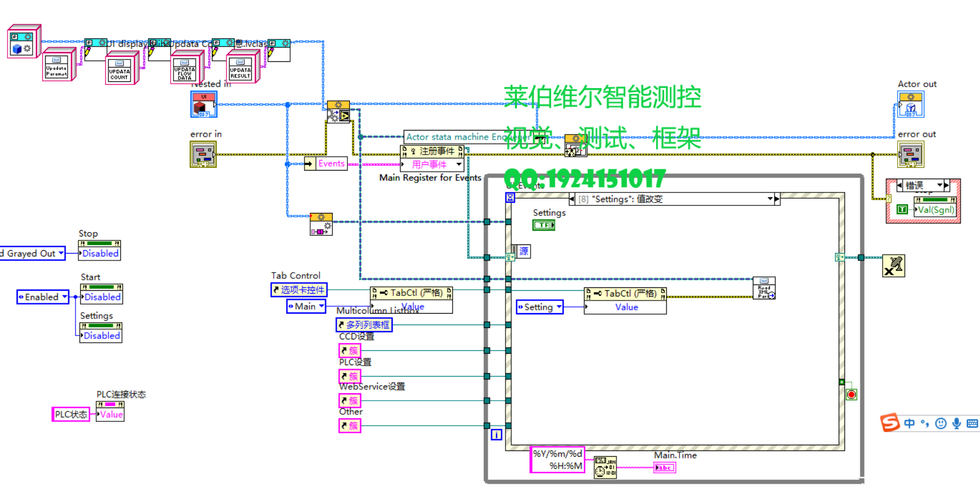Go to the next event case

point(777,199)
